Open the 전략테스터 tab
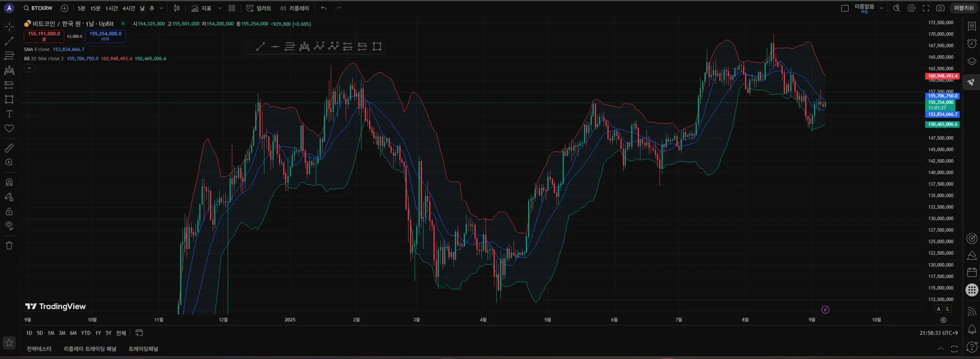 point(39,349)
